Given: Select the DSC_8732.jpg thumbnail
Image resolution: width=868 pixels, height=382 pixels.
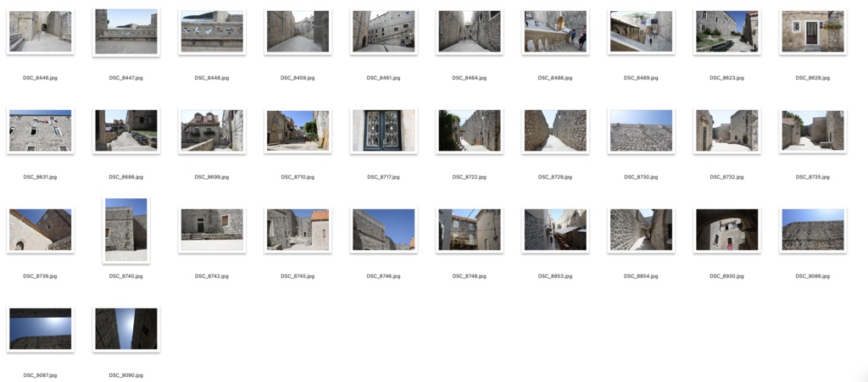Looking at the screenshot, I should (726, 130).
